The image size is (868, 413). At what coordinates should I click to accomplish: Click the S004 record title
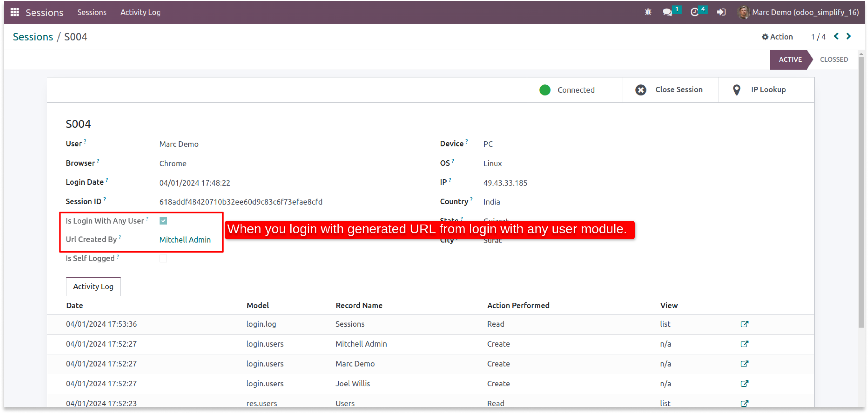(x=78, y=124)
